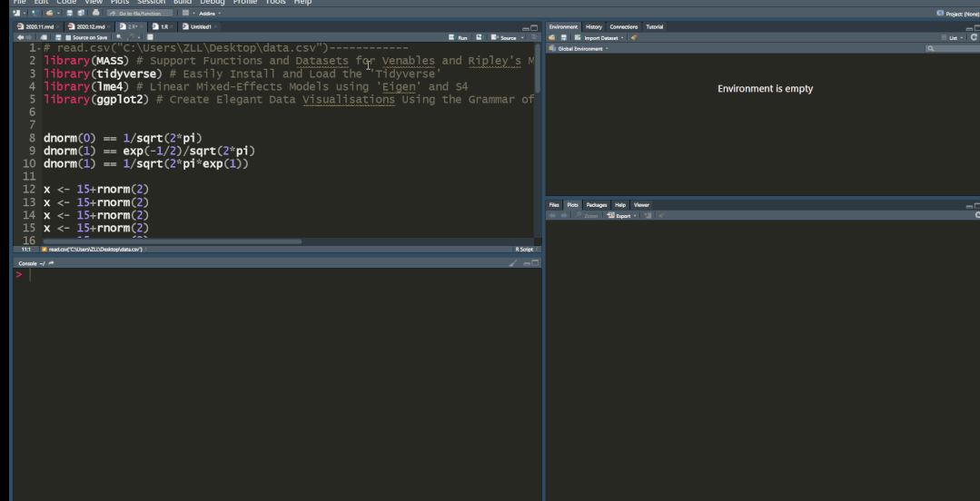This screenshot has height=501, width=980.
Task: Open the Tools menu
Action: 275,2
